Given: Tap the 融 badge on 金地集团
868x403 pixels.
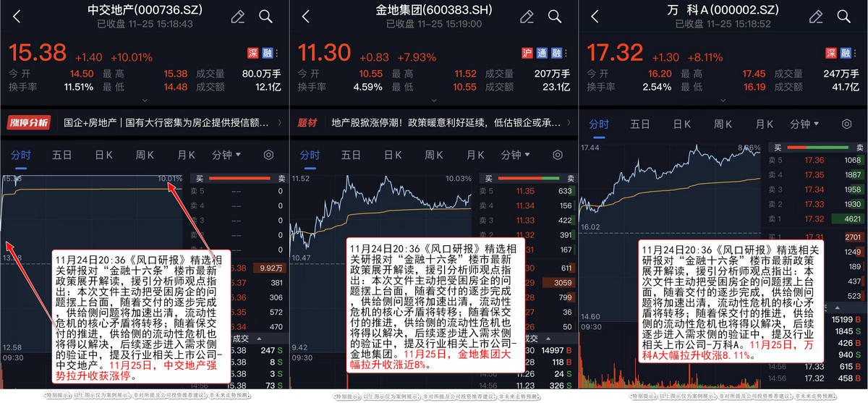Looking at the screenshot, I should tap(556, 53).
